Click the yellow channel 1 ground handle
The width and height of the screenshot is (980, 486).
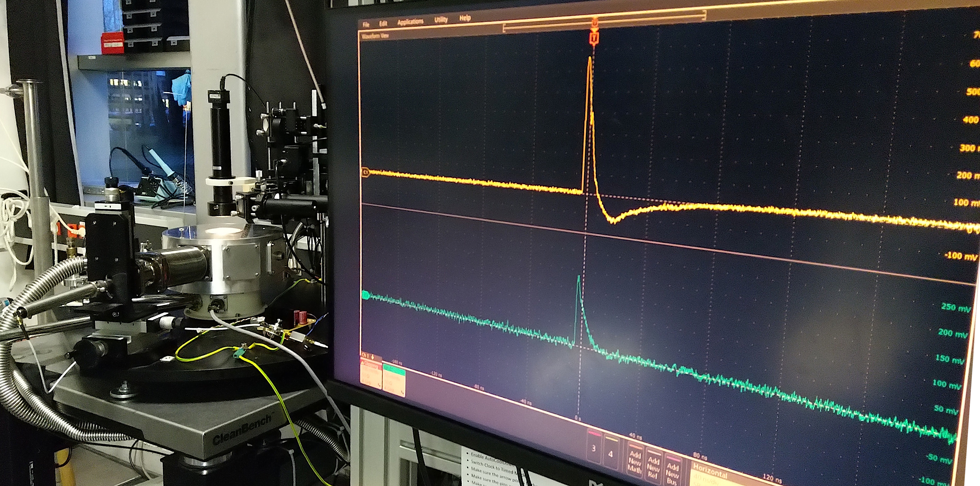tap(365, 173)
